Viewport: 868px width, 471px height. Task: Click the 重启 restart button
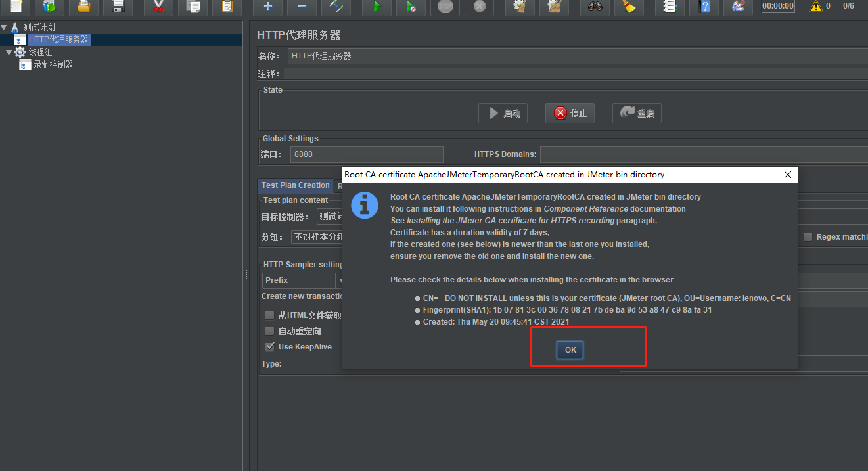tap(637, 113)
